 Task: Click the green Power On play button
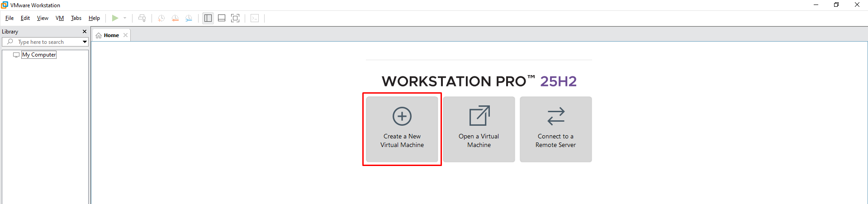(x=115, y=18)
